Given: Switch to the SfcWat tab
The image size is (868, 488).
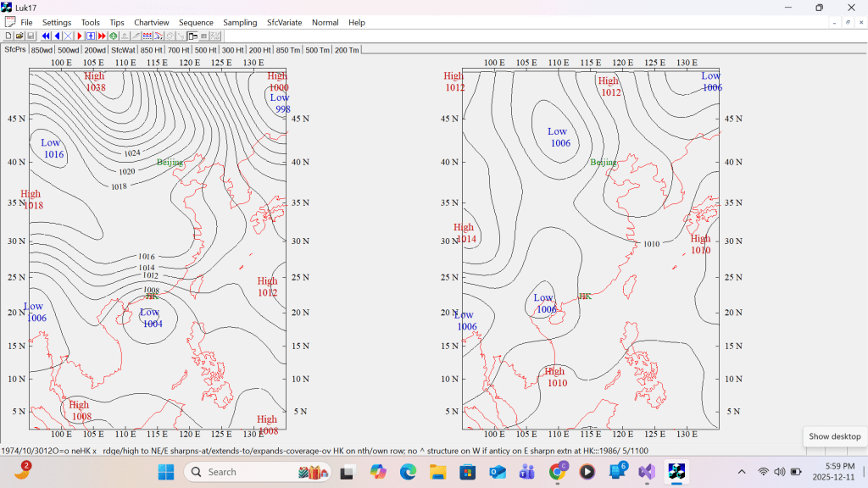Looking at the screenshot, I should click(123, 50).
